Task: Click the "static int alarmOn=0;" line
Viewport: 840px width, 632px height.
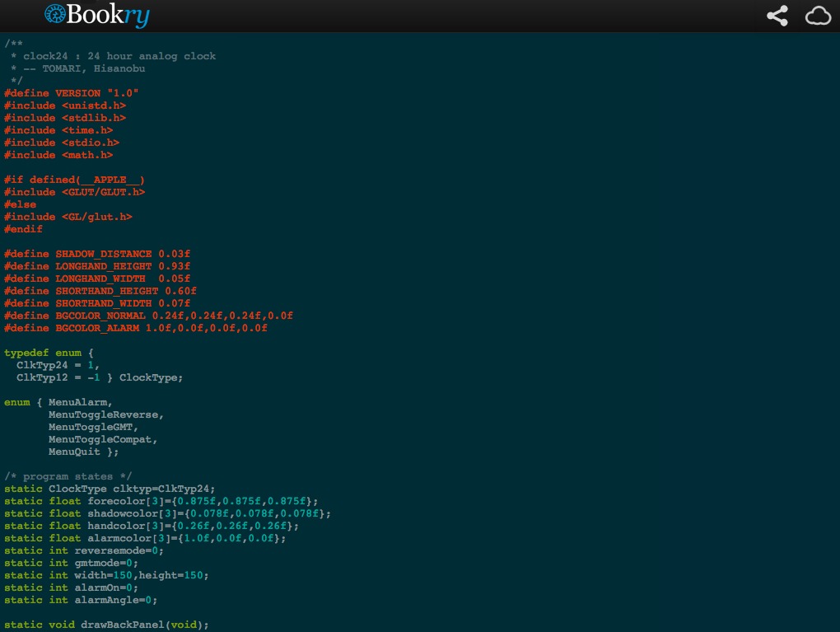Action: click(72, 588)
